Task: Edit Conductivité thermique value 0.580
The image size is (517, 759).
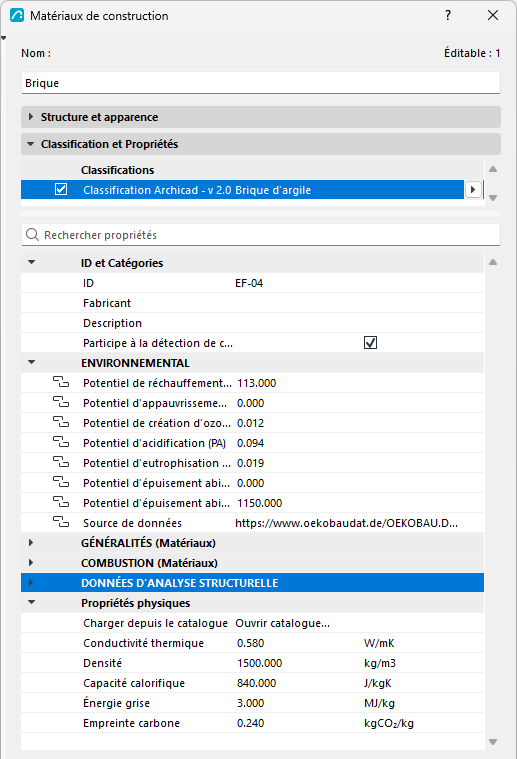Action: click(250, 643)
